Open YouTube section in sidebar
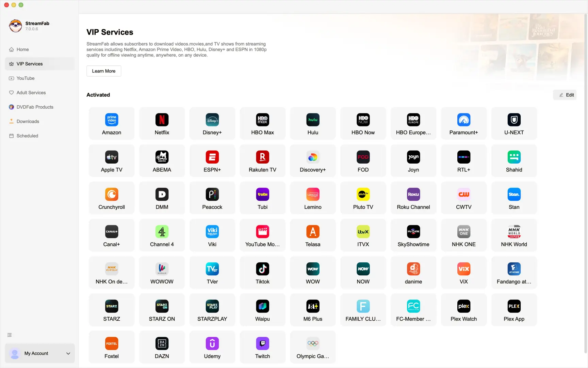The image size is (588, 368). 40,78
